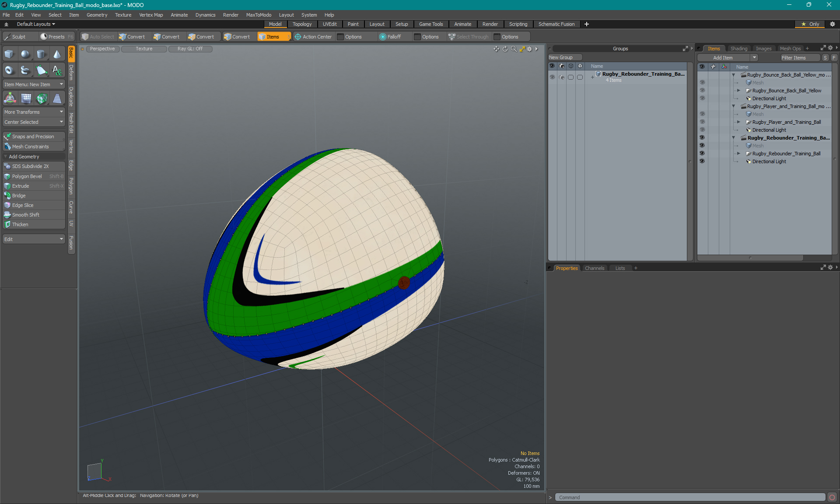Click the Filter Items field
The height and width of the screenshot is (504, 840).
point(800,58)
